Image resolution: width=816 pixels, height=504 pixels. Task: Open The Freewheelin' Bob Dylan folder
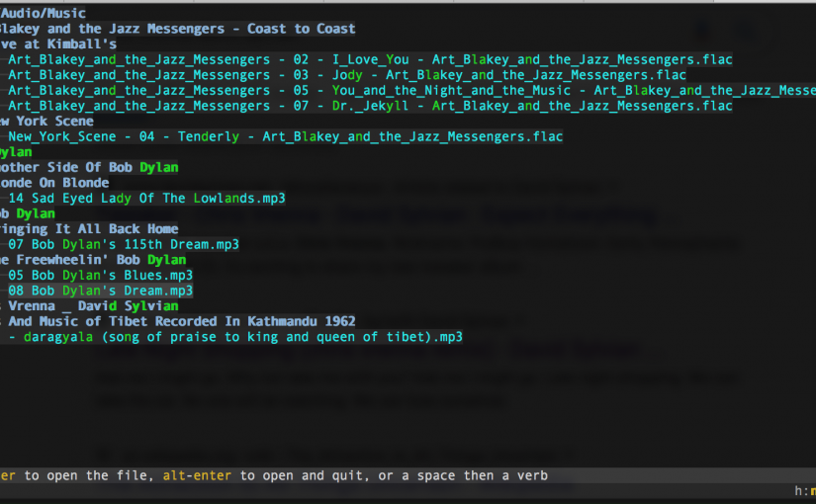coord(94,260)
